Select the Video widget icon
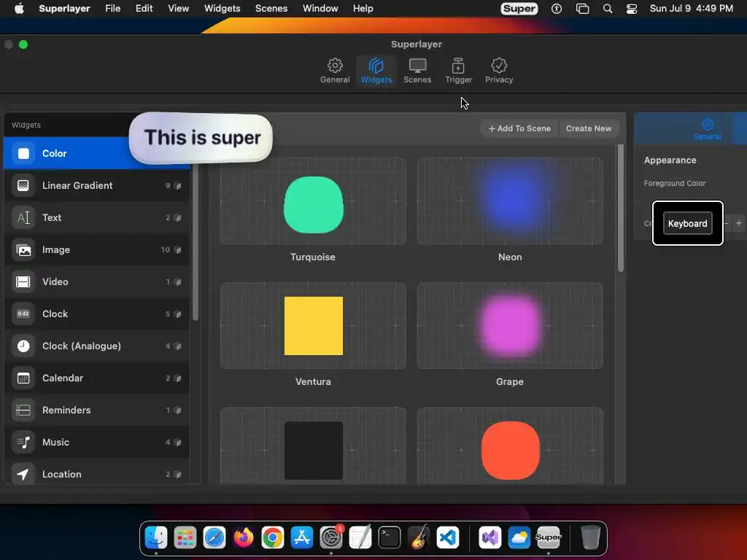 tap(23, 281)
